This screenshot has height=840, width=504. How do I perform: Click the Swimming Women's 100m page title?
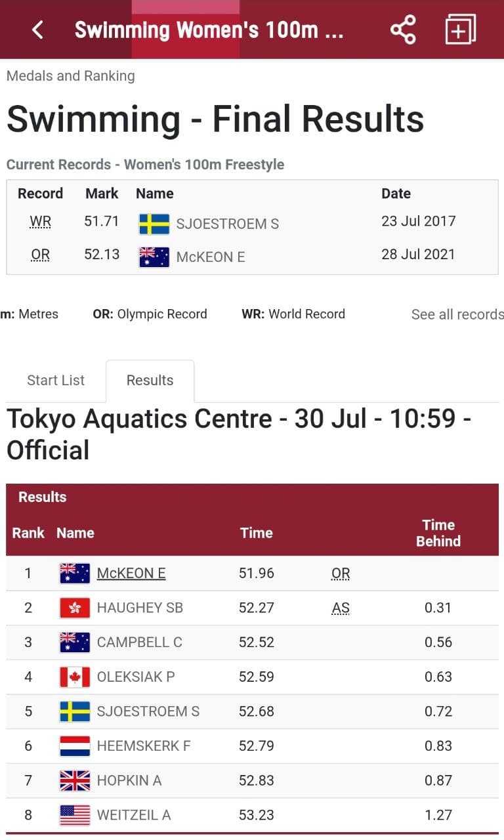tap(209, 30)
